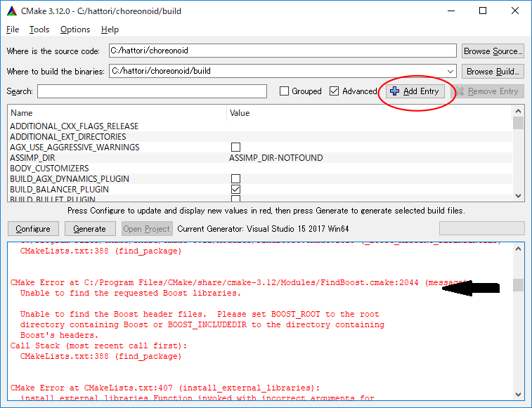Click the source code path field

(x=283, y=51)
